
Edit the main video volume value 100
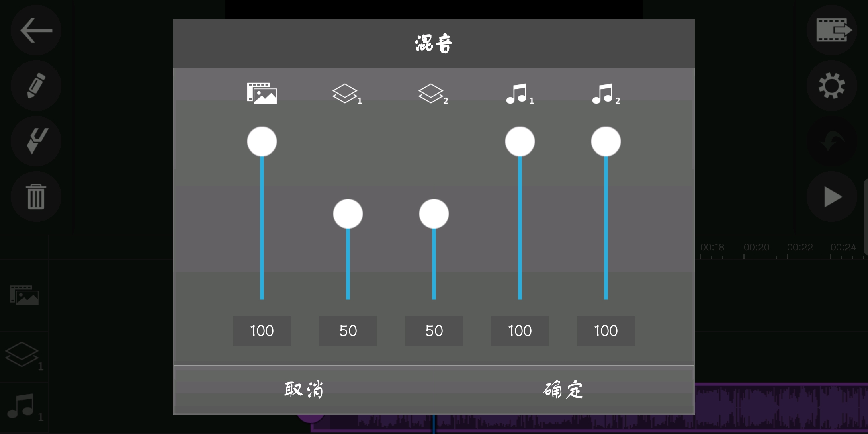pyautogui.click(x=262, y=331)
